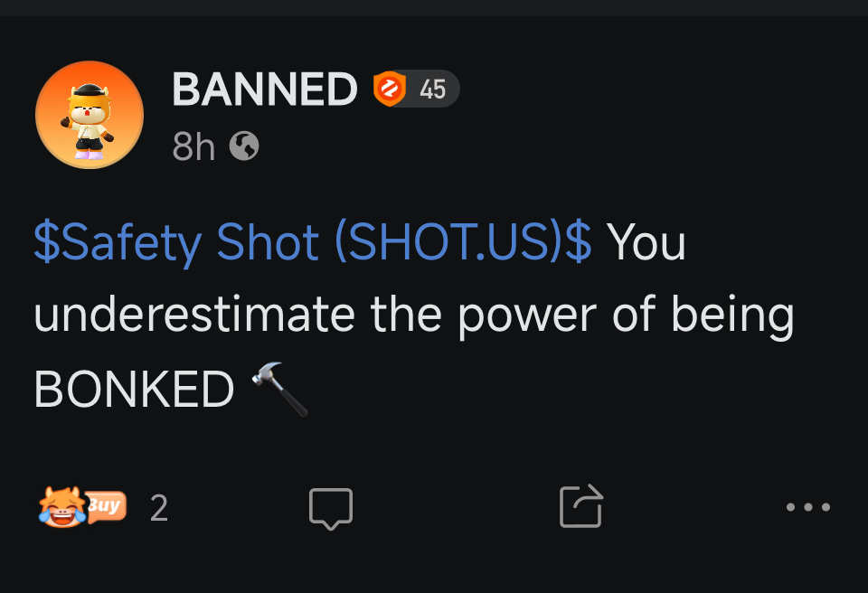
Task: Open the $Safety Shot (SHOT.US)$ ticker link
Action: (312, 242)
